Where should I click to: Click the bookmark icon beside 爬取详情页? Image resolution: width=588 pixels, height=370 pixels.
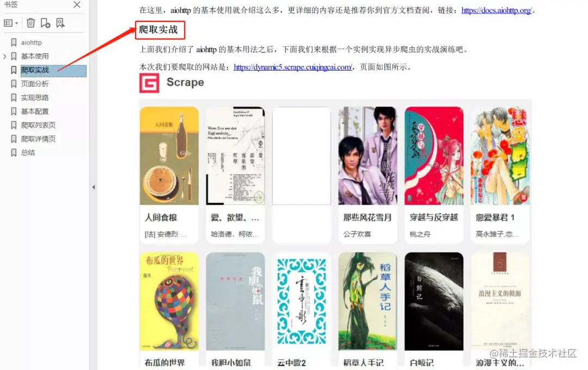14,139
